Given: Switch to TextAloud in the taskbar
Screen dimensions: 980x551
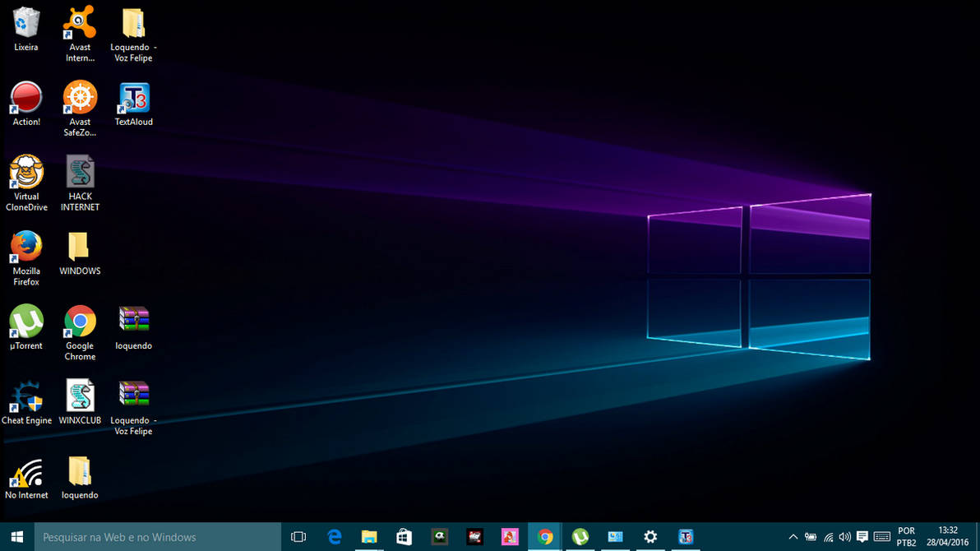Looking at the screenshot, I should tap(686, 537).
